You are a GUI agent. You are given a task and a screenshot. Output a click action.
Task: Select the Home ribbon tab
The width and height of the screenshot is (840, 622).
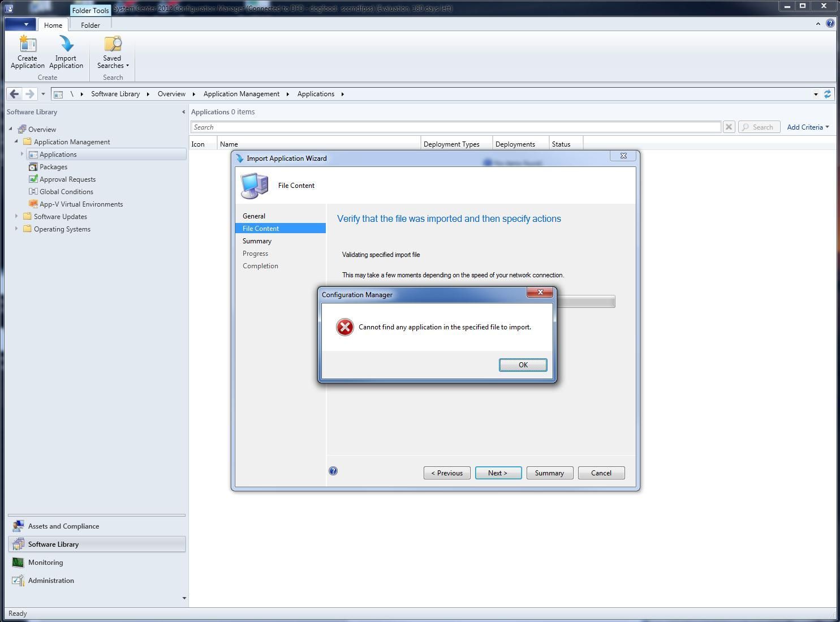coord(53,25)
